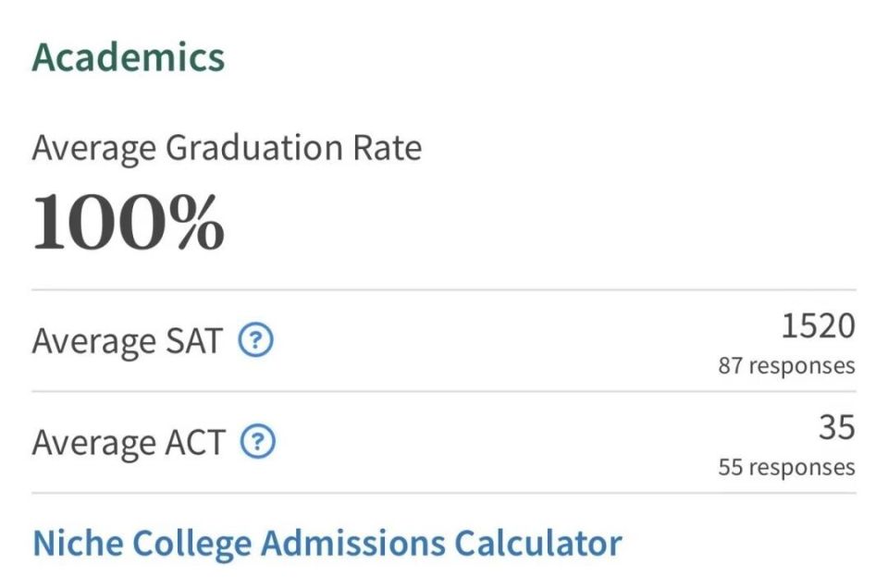This screenshot has height=588, width=888.
Task: Click the divider between SAT and ACT rows
Action: tap(443, 391)
